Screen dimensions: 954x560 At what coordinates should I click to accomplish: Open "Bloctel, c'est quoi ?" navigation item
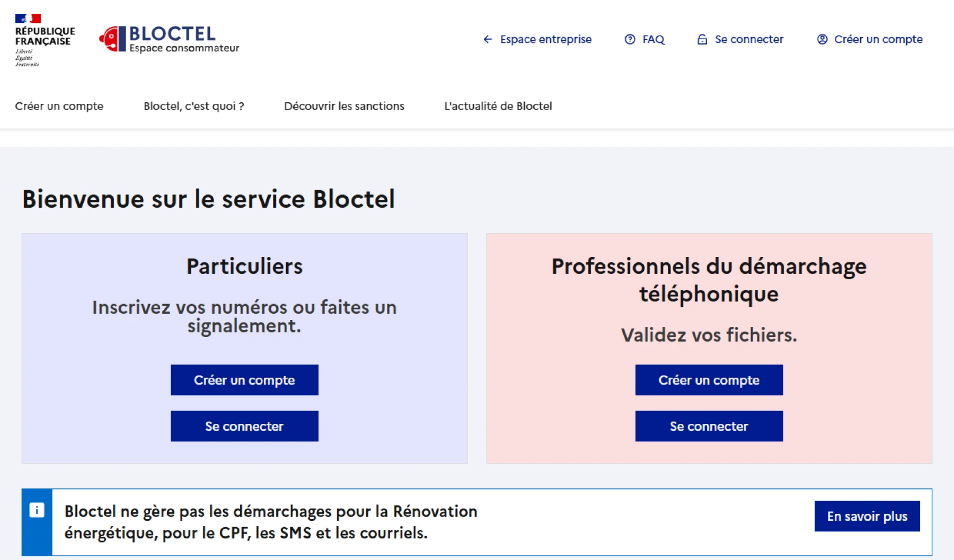(195, 106)
